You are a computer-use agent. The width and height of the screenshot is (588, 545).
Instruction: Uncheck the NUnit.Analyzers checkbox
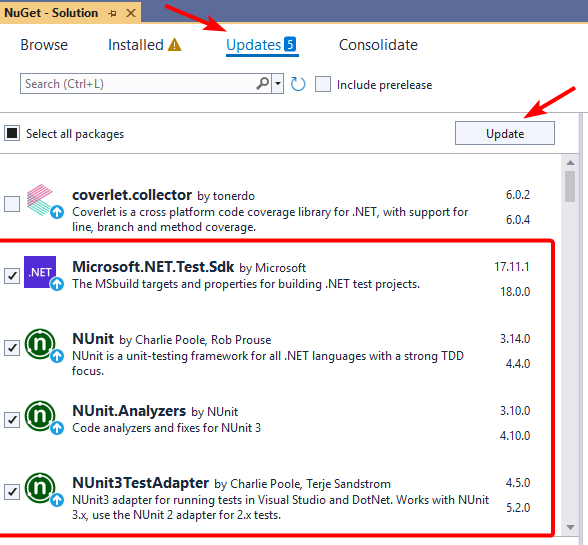click(12, 420)
